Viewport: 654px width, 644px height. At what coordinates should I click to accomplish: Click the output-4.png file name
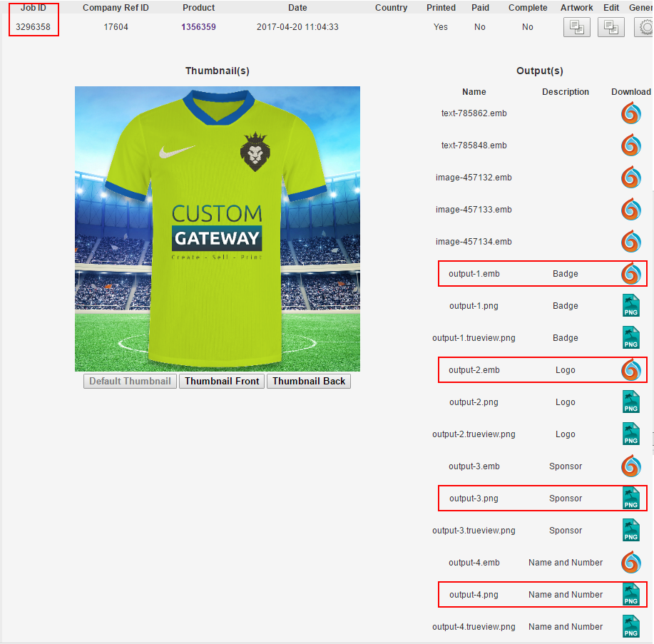point(474,595)
